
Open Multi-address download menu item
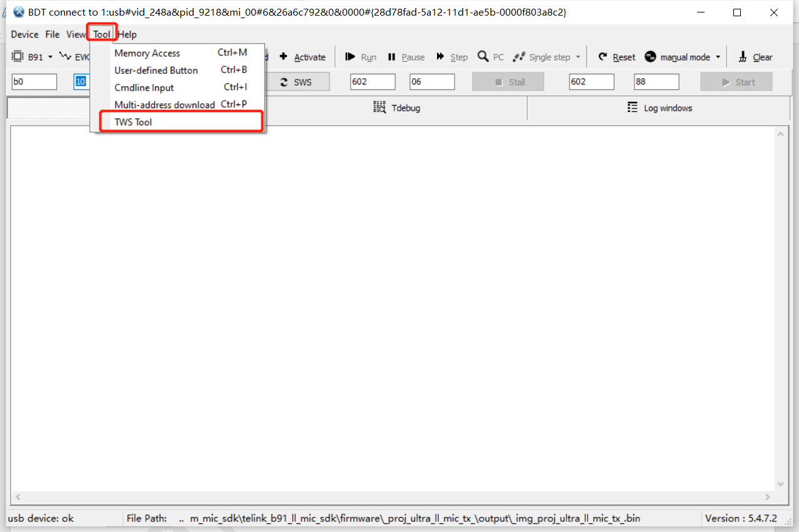point(164,104)
